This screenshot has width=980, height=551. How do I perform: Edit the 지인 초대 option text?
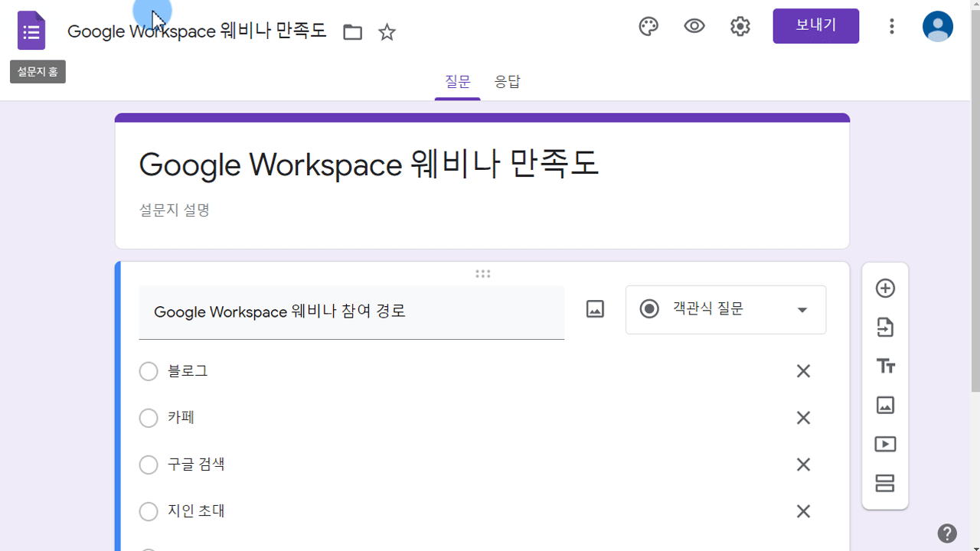(196, 511)
